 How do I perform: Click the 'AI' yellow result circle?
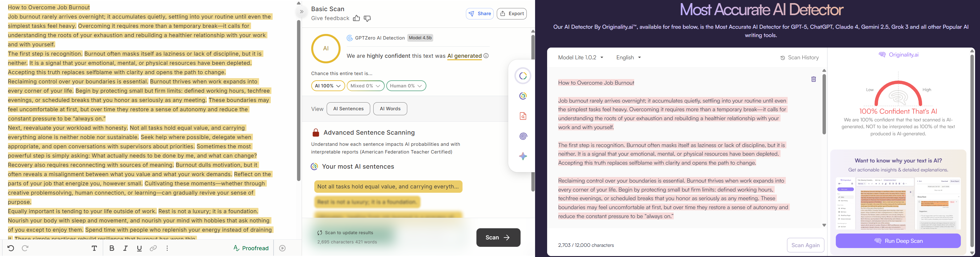(x=326, y=49)
